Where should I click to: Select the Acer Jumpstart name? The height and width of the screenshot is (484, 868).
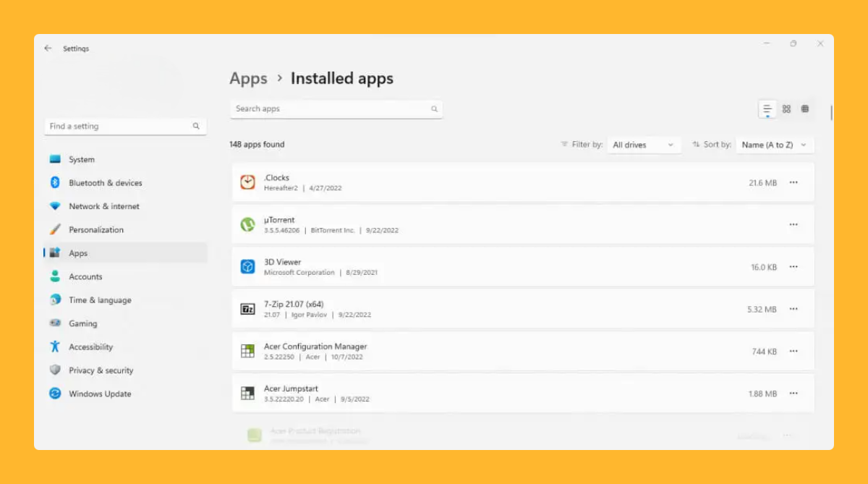291,389
